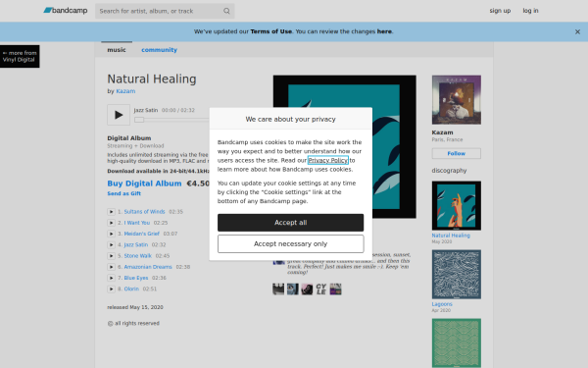Image resolution: width=588 pixels, height=368 pixels.
Task: Open the I Want You track link
Action: click(137, 223)
